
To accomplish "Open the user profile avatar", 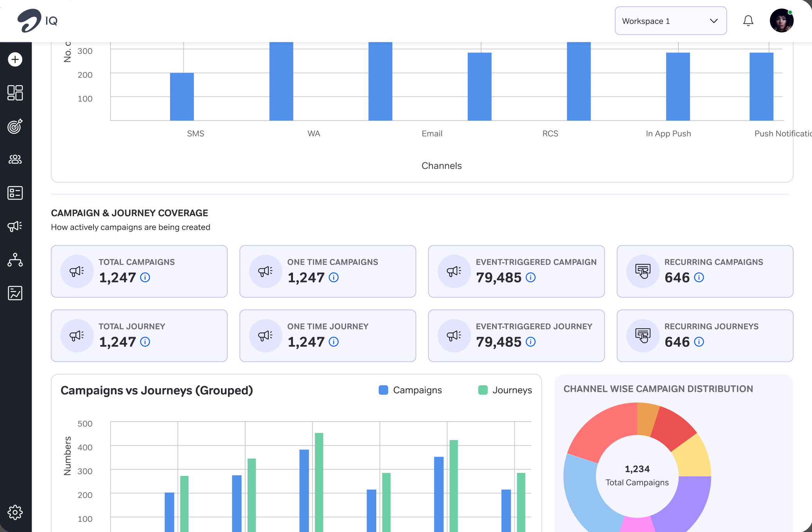I will (x=781, y=21).
